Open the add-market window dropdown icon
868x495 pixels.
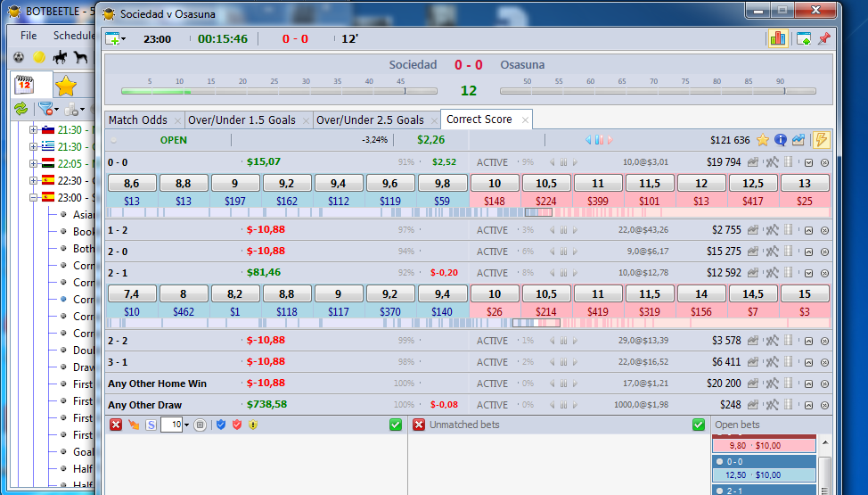115,39
